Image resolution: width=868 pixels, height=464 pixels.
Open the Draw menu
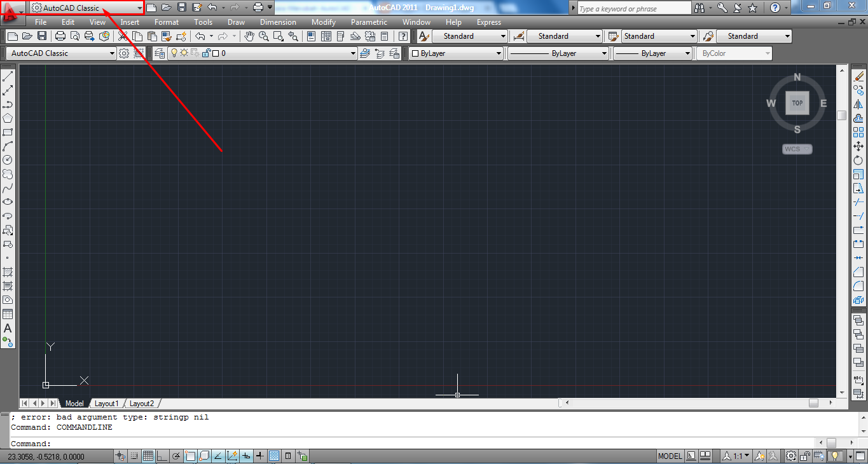(236, 22)
